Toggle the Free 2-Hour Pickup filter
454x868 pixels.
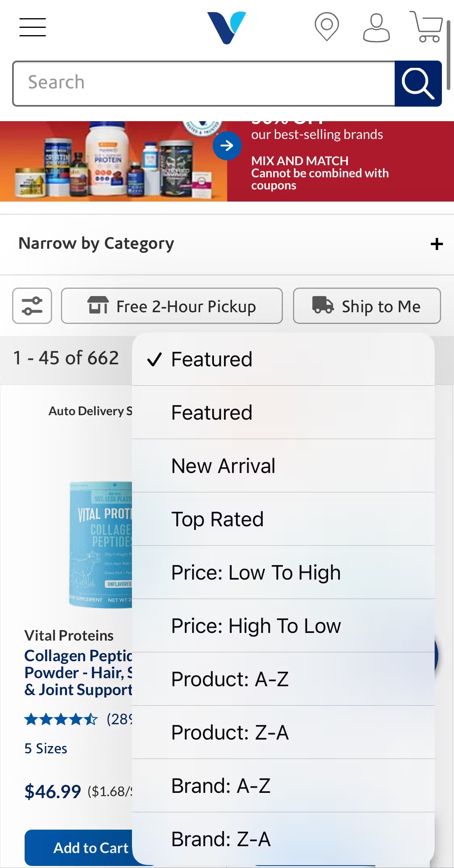point(172,306)
